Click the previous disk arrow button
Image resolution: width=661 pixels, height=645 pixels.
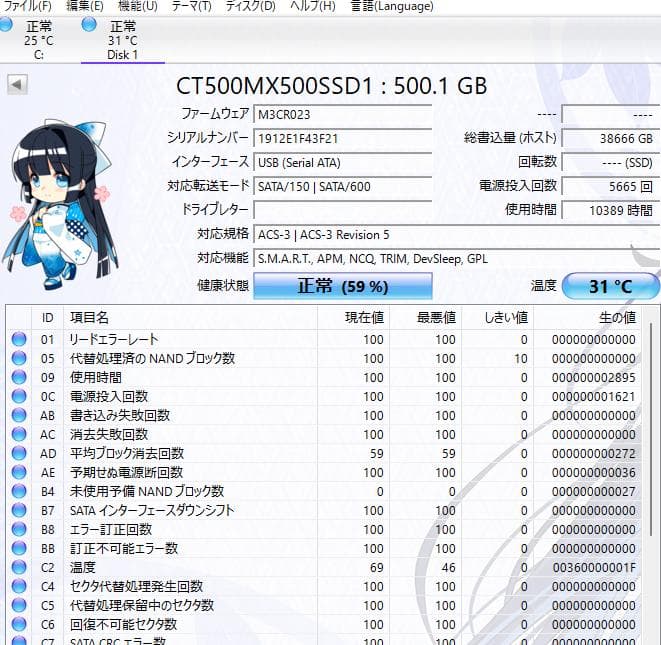[17, 85]
